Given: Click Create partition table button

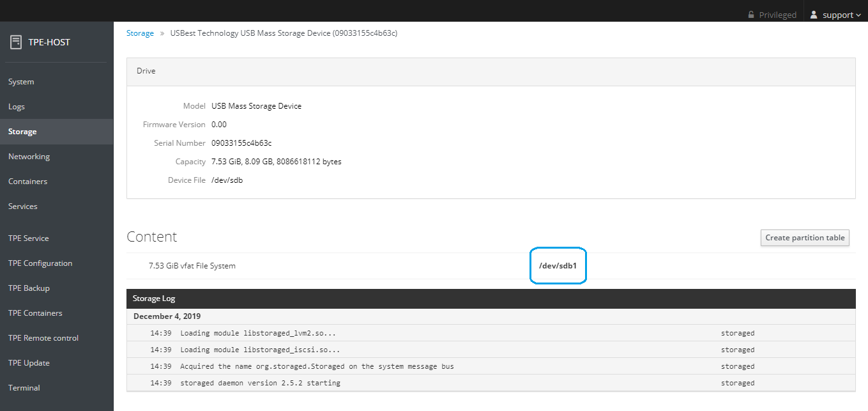Looking at the screenshot, I should click(x=805, y=238).
